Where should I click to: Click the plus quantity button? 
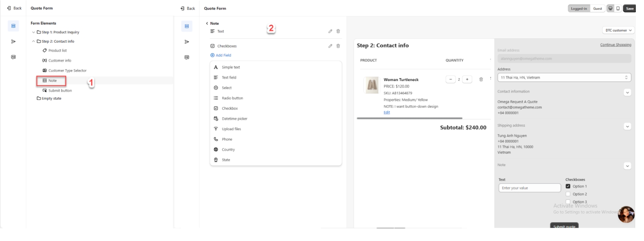(x=467, y=79)
